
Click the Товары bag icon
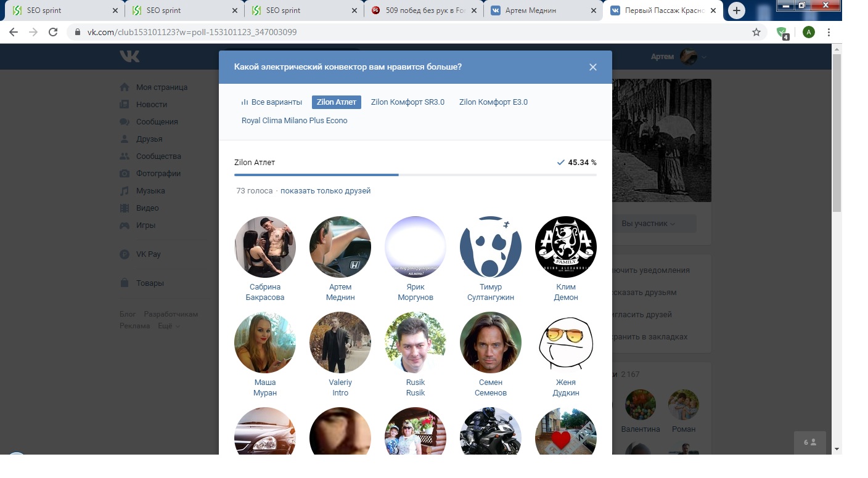tap(125, 283)
